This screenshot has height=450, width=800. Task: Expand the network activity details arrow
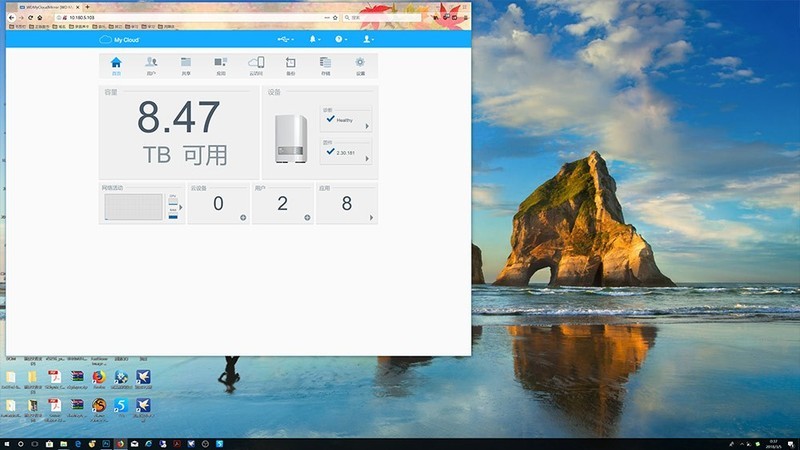point(181,207)
